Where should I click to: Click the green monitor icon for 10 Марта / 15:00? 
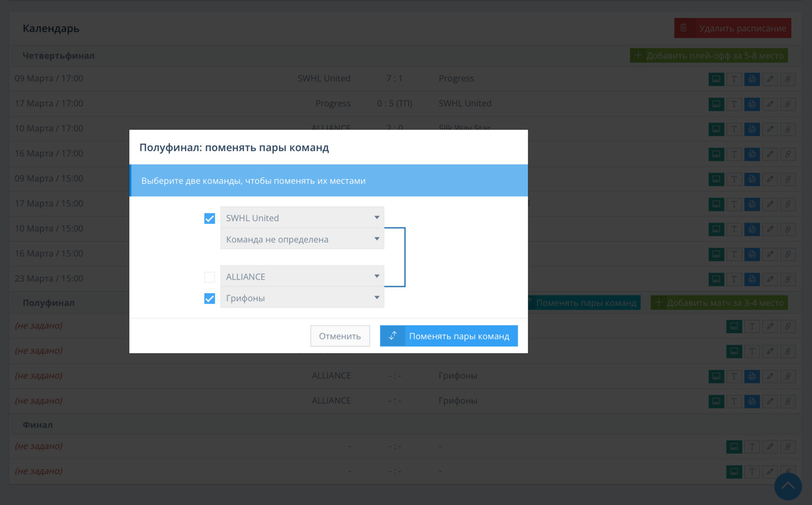point(716,229)
